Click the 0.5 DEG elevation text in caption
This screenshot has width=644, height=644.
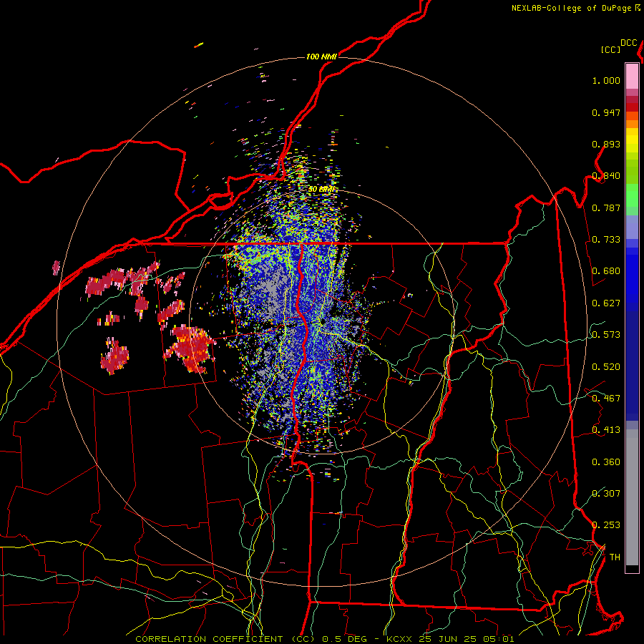click(345, 639)
